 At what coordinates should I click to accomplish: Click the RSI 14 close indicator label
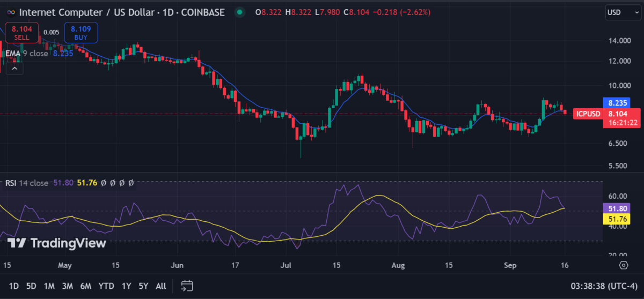pyautogui.click(x=27, y=183)
